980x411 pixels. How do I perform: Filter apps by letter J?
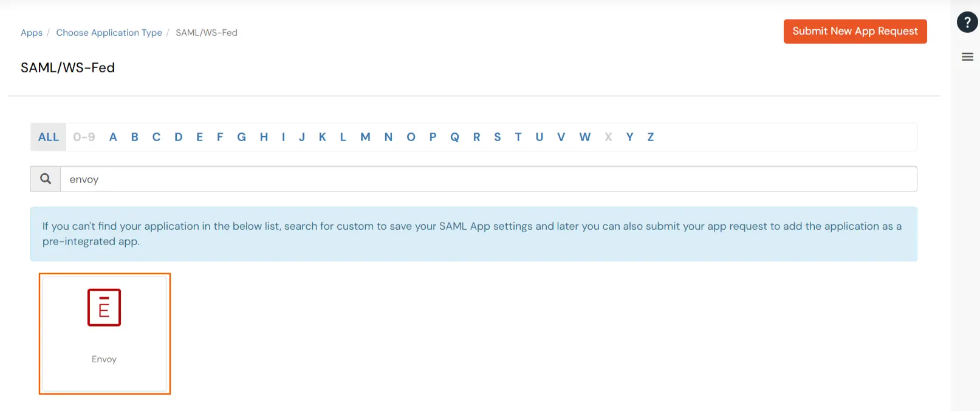click(302, 137)
